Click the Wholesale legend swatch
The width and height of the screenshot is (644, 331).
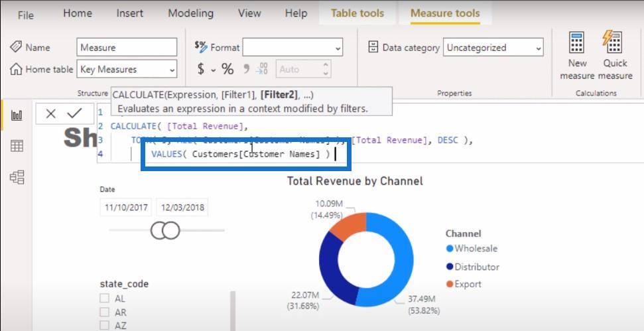click(449, 249)
